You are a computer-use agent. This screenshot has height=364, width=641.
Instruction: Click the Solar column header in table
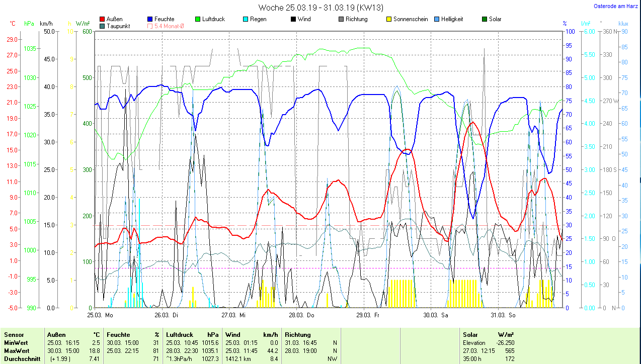470,334
